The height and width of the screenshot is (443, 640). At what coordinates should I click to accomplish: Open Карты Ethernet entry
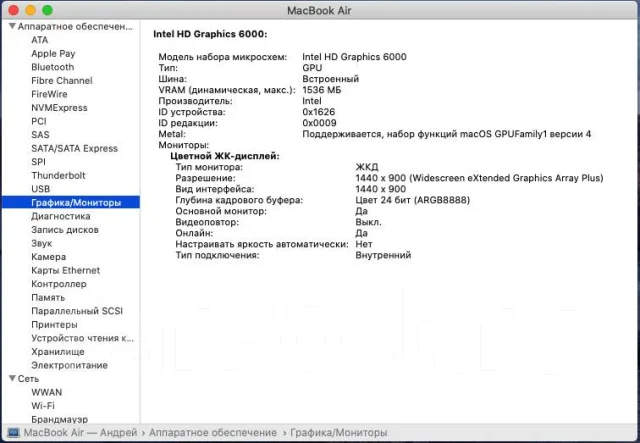point(65,270)
